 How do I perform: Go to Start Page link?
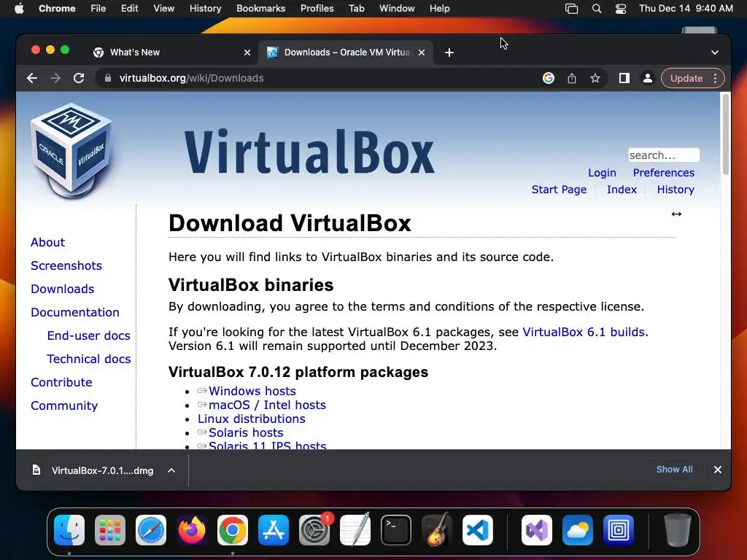click(559, 190)
